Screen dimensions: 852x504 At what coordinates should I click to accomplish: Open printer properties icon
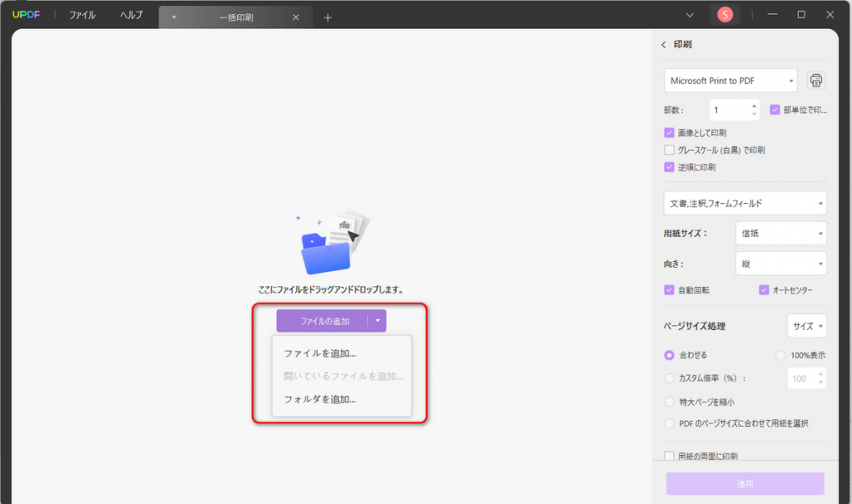pyautogui.click(x=815, y=81)
